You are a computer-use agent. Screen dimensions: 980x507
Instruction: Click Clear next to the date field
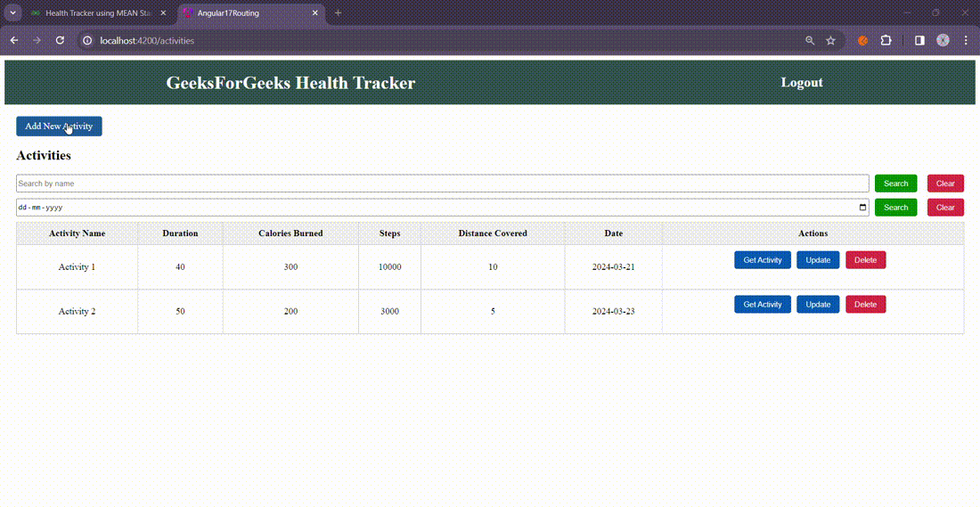coord(945,208)
